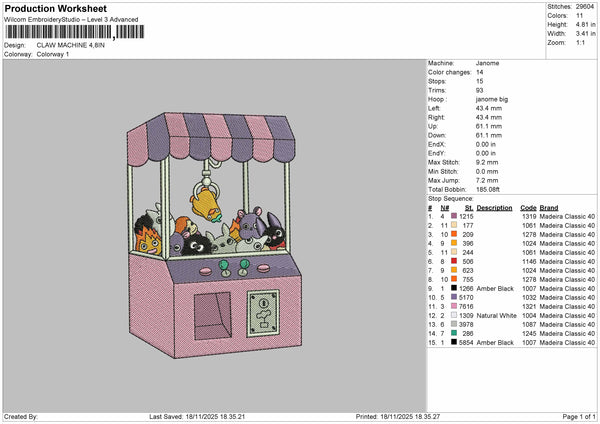600x424 pixels.
Task: Click the orange swatch beside stitch count 209
Action: [x=454, y=234]
